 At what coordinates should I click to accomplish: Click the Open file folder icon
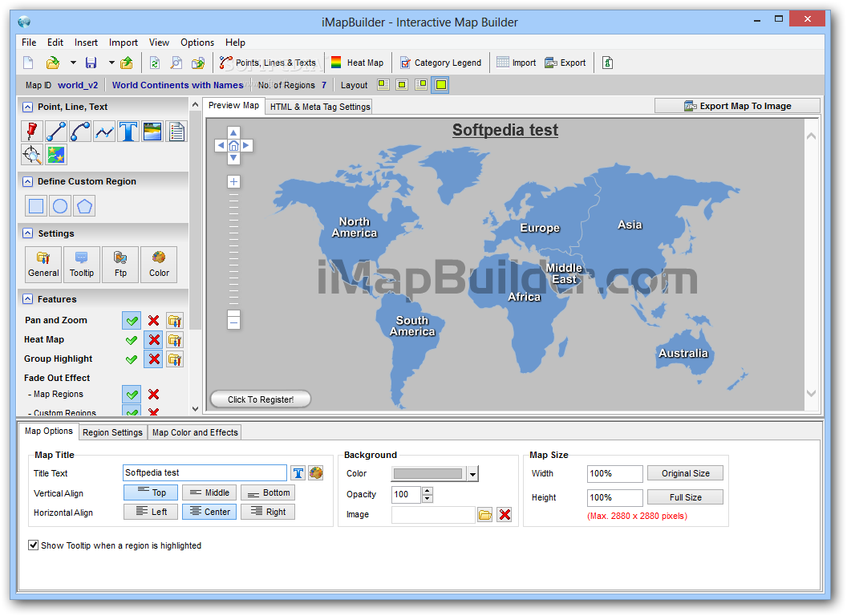52,63
